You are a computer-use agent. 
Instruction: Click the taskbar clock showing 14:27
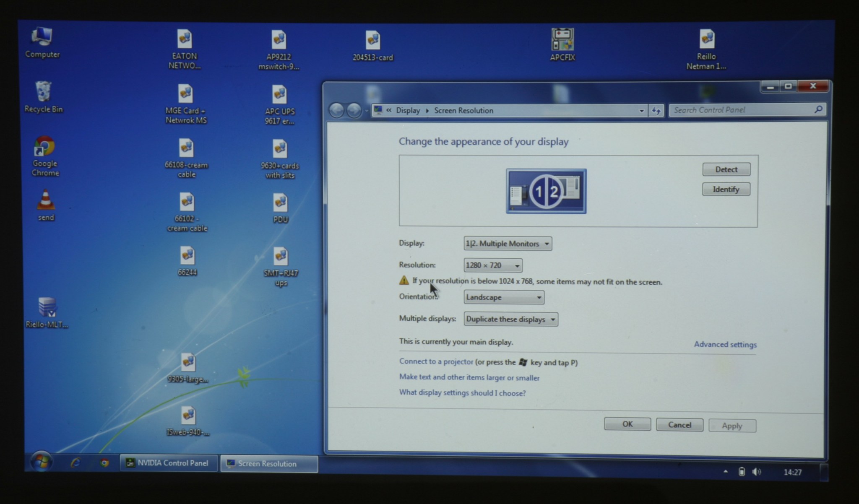793,472
